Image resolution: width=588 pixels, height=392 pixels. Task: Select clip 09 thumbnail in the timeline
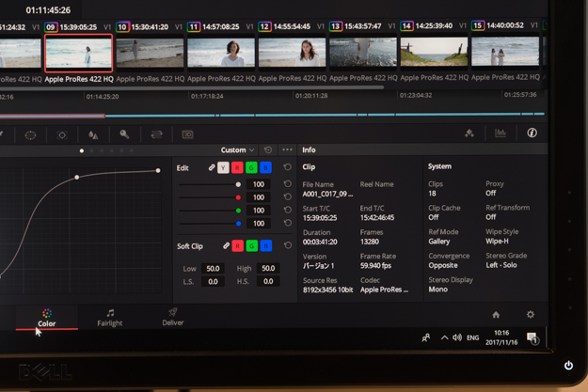pos(79,53)
